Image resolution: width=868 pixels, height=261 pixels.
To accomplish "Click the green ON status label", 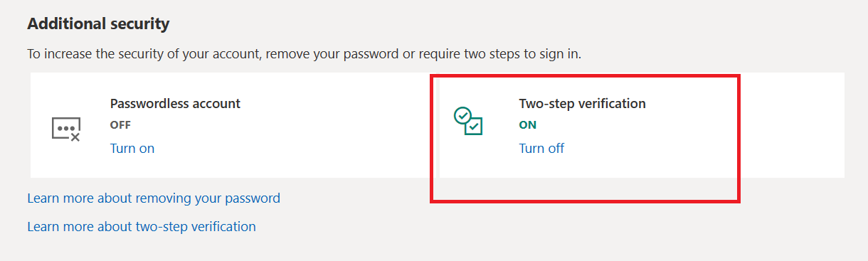I will (x=528, y=124).
